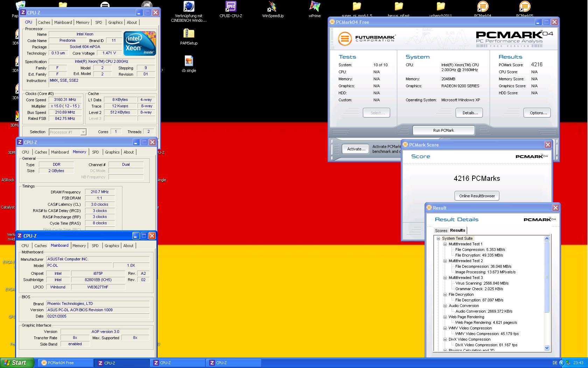This screenshot has height=368, width=588.
Task: Open the ucbench2011 folder icon
Action: pyautogui.click(x=441, y=6)
